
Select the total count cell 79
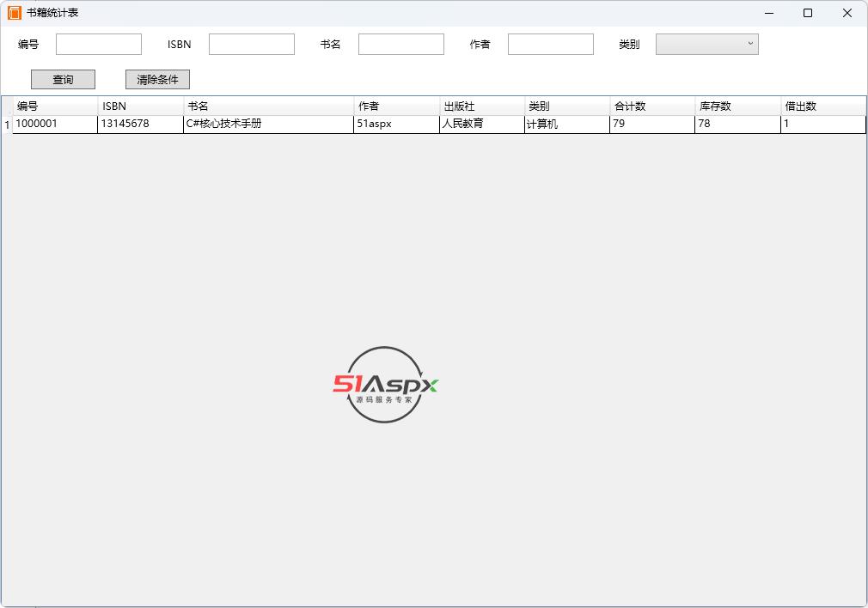652,124
